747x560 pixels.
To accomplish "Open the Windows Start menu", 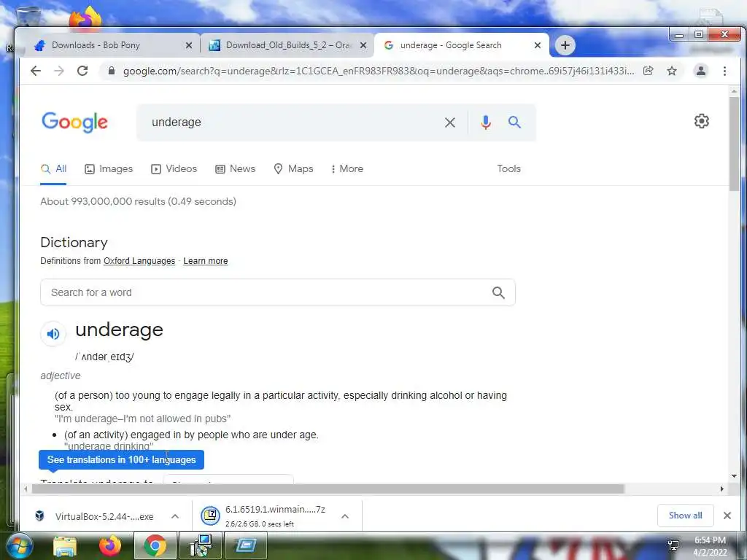I will tap(19, 545).
